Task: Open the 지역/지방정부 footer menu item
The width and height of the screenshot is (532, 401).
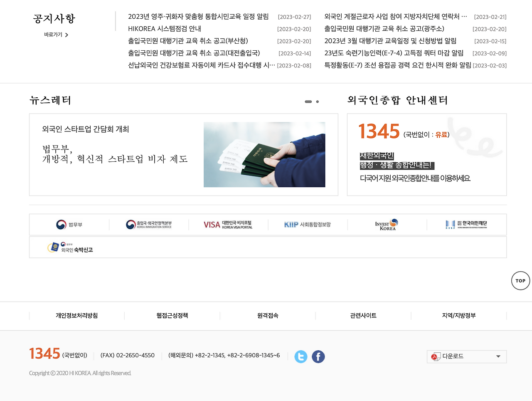Action: (x=459, y=315)
